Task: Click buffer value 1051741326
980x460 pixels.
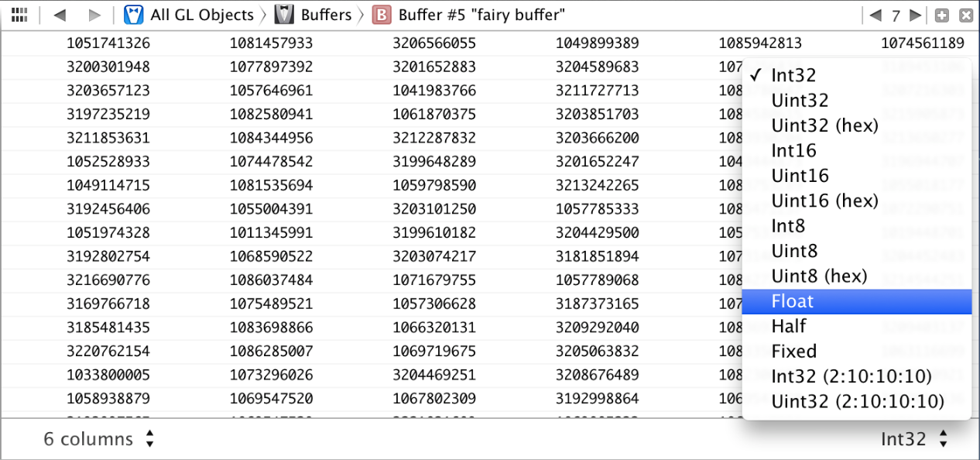Action: pyautogui.click(x=108, y=43)
